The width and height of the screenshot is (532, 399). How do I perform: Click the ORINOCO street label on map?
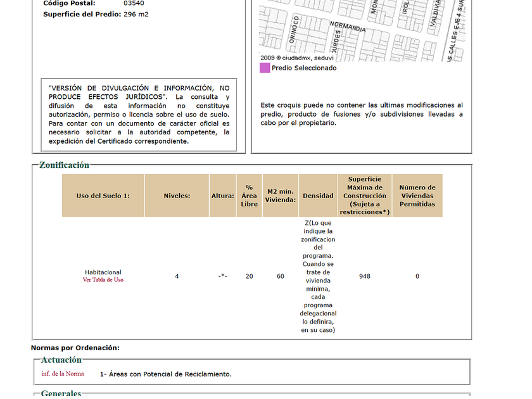(x=294, y=30)
